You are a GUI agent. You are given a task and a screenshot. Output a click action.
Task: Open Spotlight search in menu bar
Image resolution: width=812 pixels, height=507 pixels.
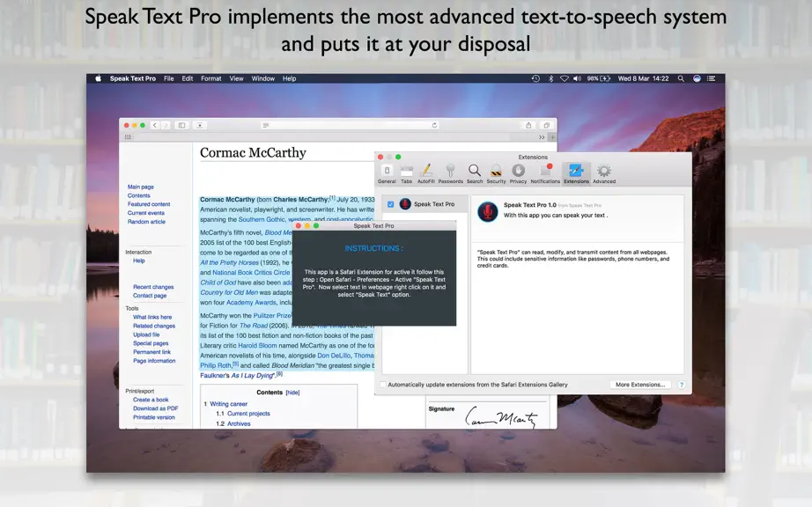tap(681, 78)
